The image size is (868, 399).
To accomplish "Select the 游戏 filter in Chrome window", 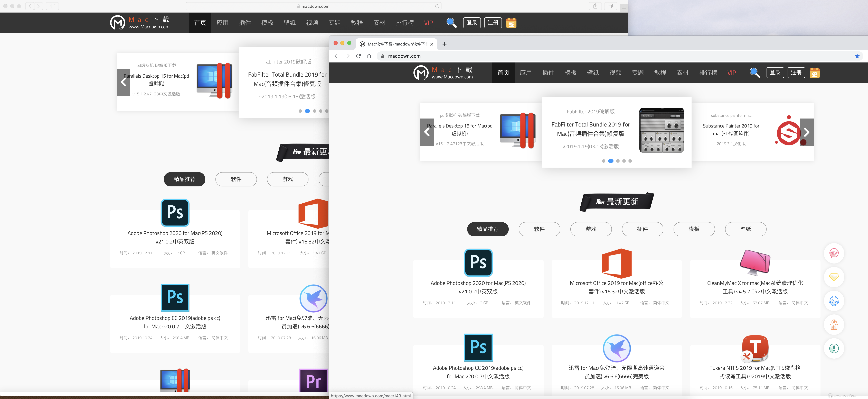I will click(x=591, y=229).
